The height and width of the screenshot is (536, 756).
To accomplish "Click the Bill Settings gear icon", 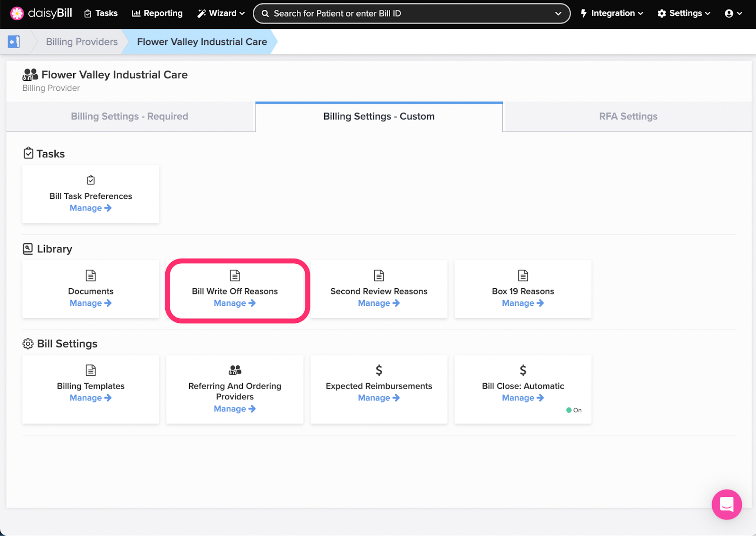I will click(28, 344).
